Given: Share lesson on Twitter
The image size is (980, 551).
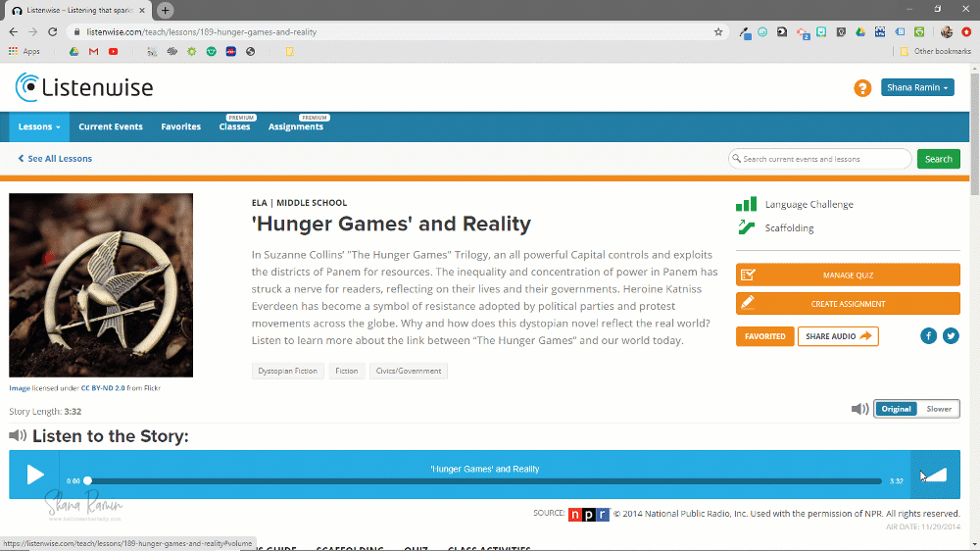Looking at the screenshot, I should point(951,336).
